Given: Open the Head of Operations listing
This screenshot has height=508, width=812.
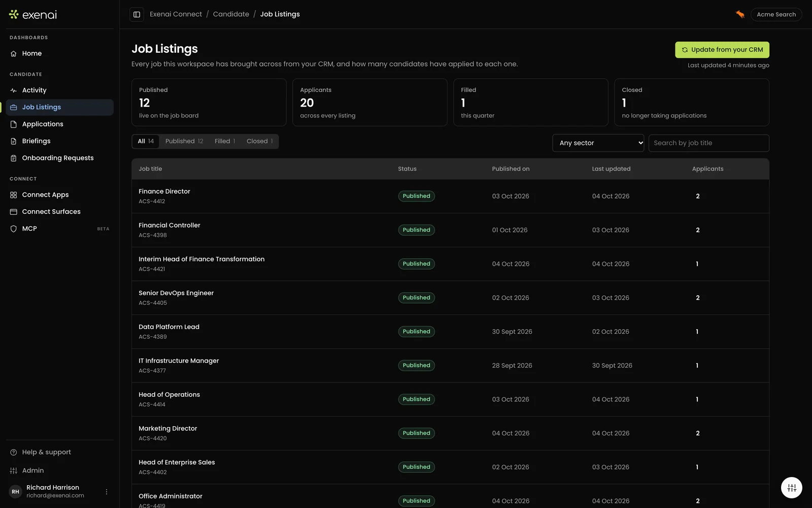Looking at the screenshot, I should pos(450,399).
